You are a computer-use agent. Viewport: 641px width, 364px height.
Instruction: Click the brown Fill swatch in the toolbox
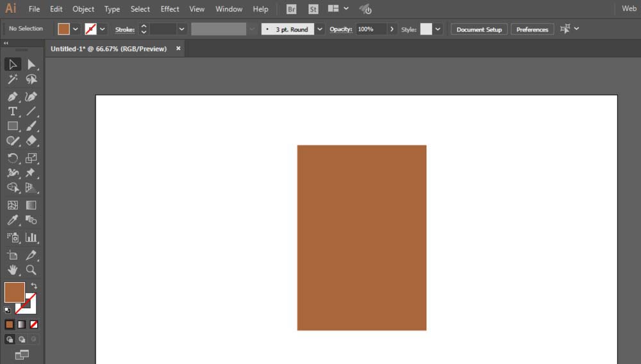pos(14,292)
